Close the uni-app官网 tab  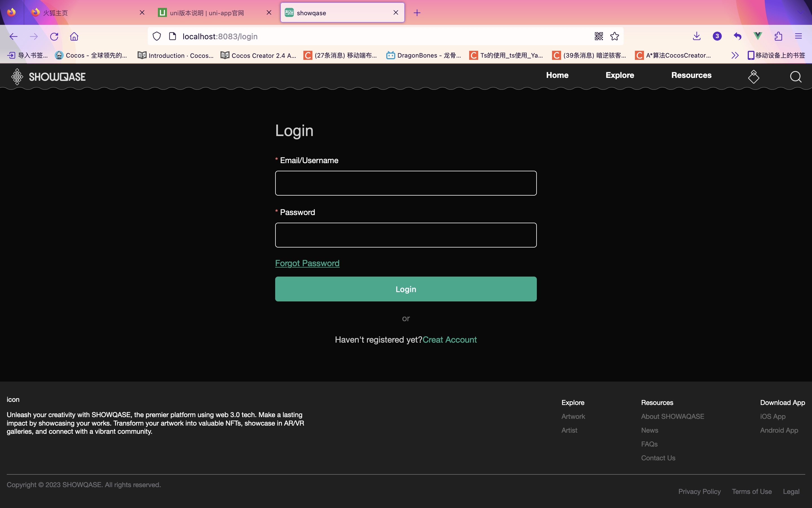tap(269, 12)
